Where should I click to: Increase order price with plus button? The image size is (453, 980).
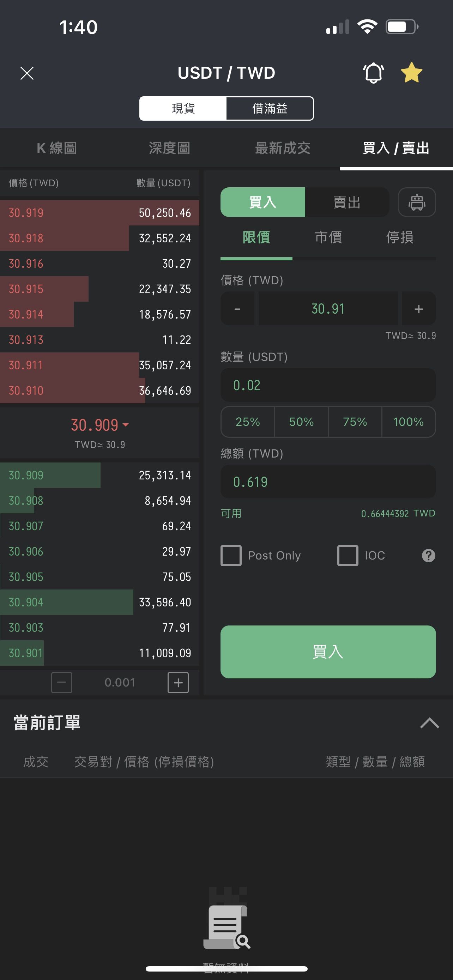tap(418, 309)
